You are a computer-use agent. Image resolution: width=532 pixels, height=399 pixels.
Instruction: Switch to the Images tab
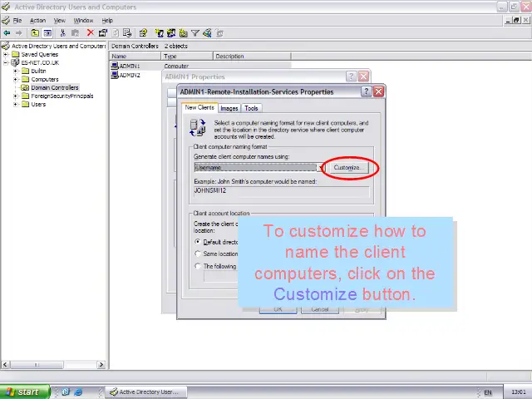click(229, 108)
